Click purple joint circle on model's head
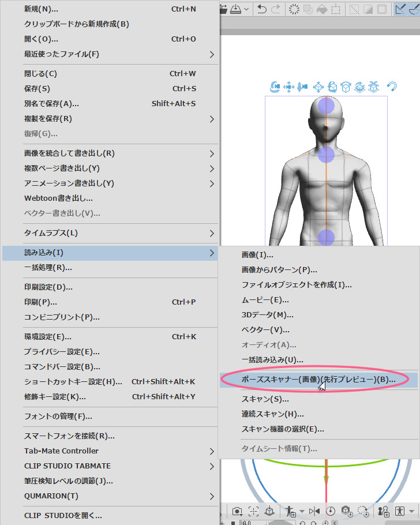420x525 pixels. pos(326,106)
